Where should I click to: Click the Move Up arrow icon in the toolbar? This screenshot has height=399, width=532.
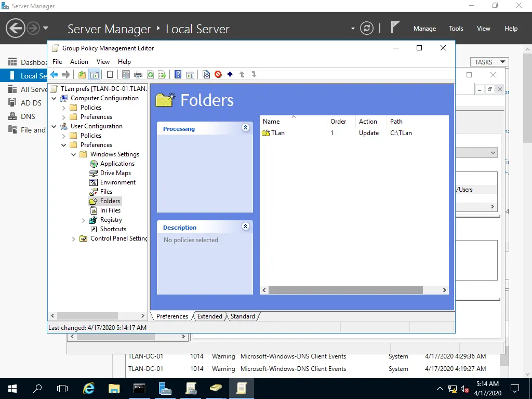click(x=242, y=74)
